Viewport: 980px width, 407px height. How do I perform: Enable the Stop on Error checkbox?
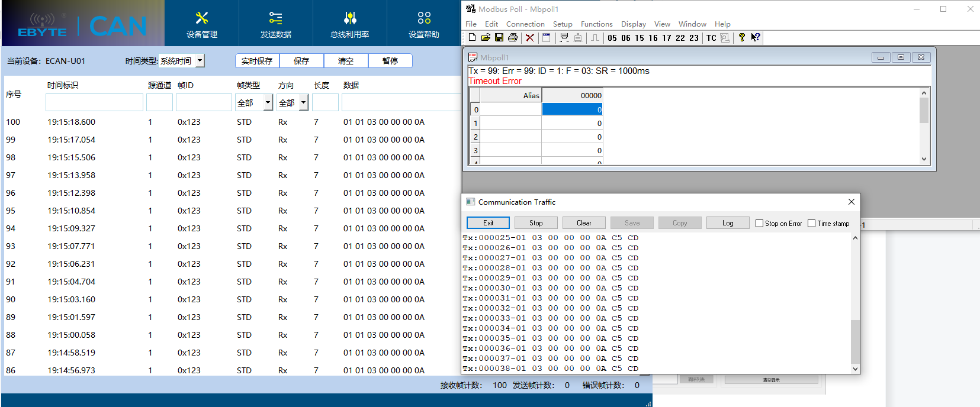coord(759,224)
